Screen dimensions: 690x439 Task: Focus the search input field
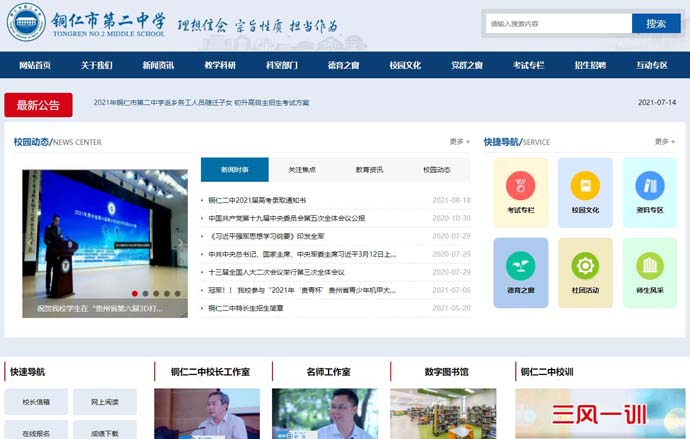[x=558, y=23]
